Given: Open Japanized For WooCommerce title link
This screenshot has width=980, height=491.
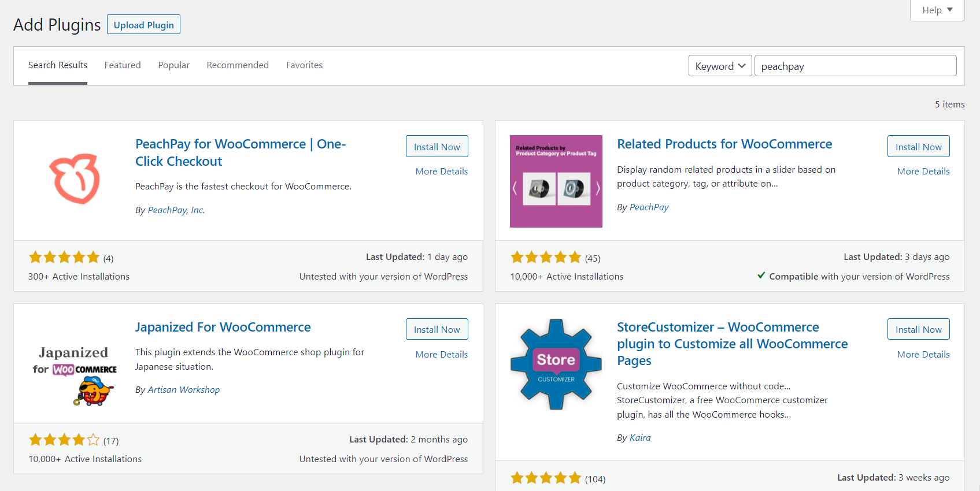Looking at the screenshot, I should pos(223,327).
